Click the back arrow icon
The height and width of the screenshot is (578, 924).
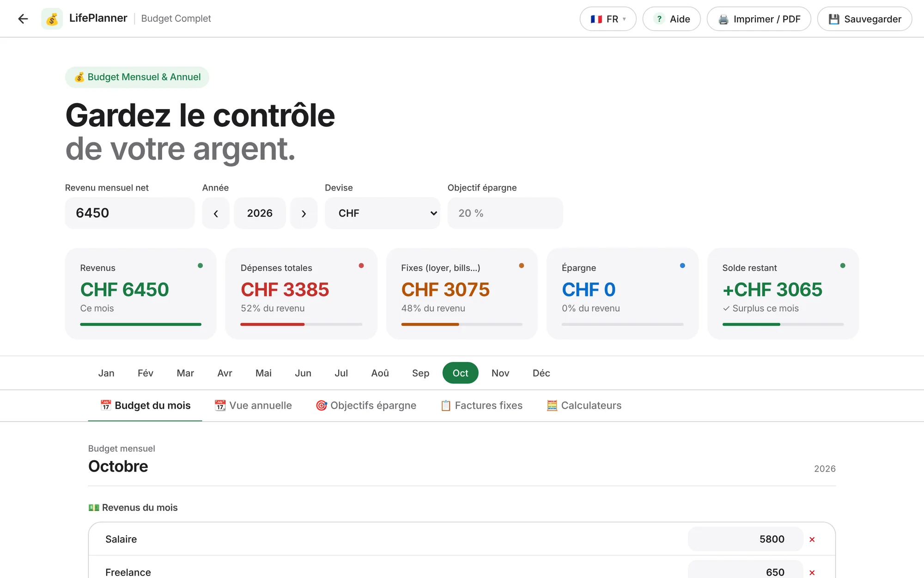pos(23,18)
